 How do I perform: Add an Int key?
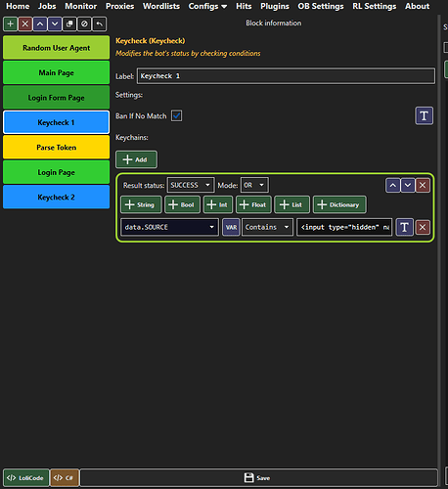click(x=218, y=204)
